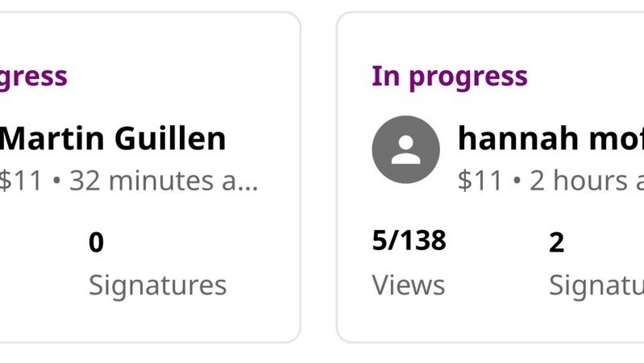The height and width of the screenshot is (363, 644).
Task: Click the $11 amount under hannah mof
Action: (480, 181)
